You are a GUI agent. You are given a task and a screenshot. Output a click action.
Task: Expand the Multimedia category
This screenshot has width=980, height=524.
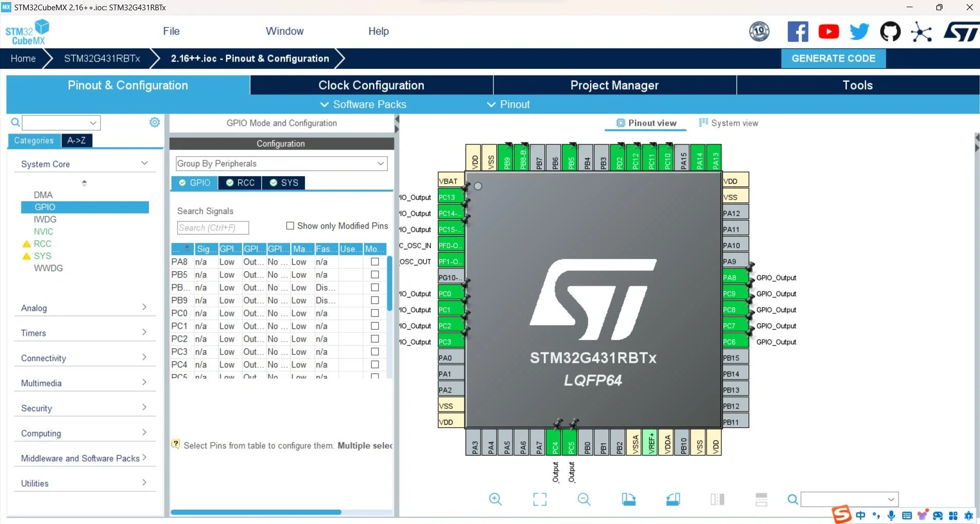(85, 383)
